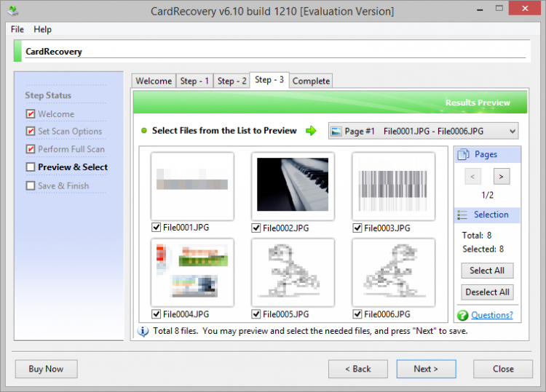
Task: Click the green arrow icon beside page selector
Action: 311,131
